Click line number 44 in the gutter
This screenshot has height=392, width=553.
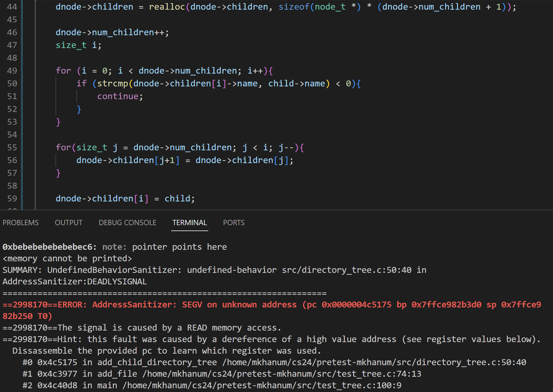[12, 7]
